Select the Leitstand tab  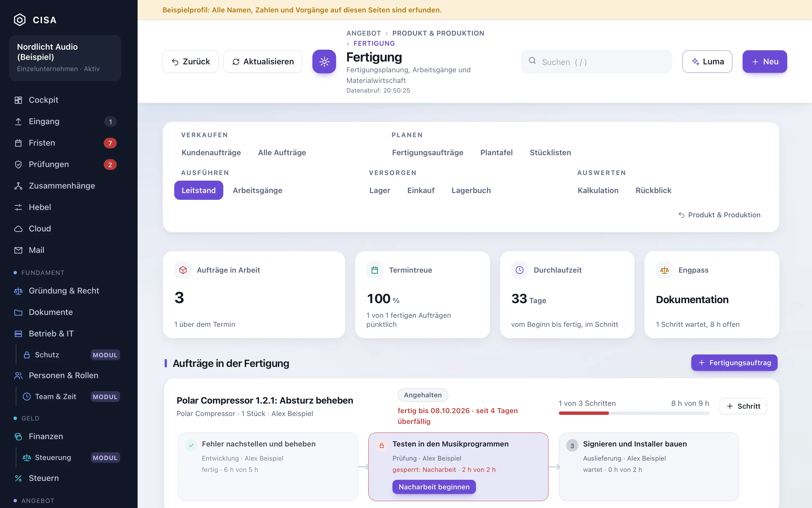click(x=199, y=190)
